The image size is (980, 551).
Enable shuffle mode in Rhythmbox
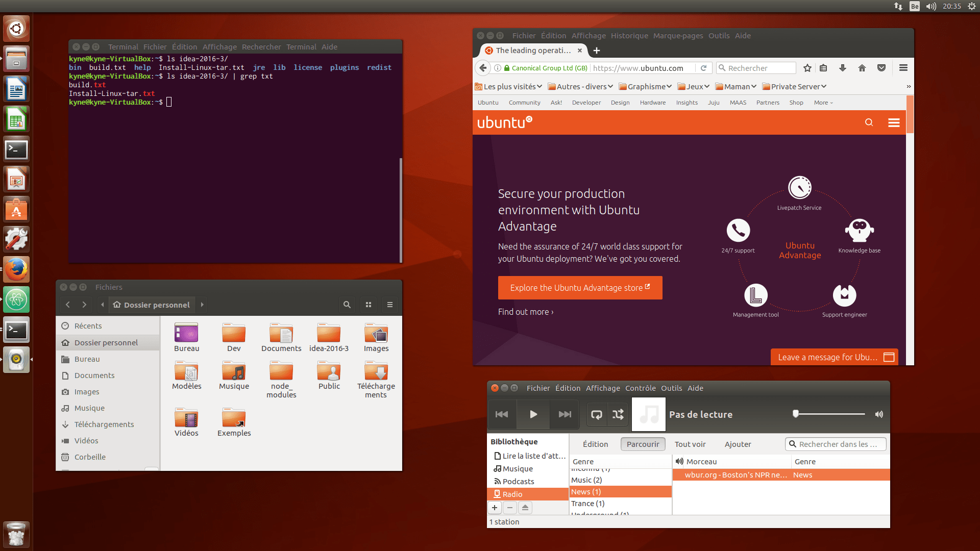618,414
